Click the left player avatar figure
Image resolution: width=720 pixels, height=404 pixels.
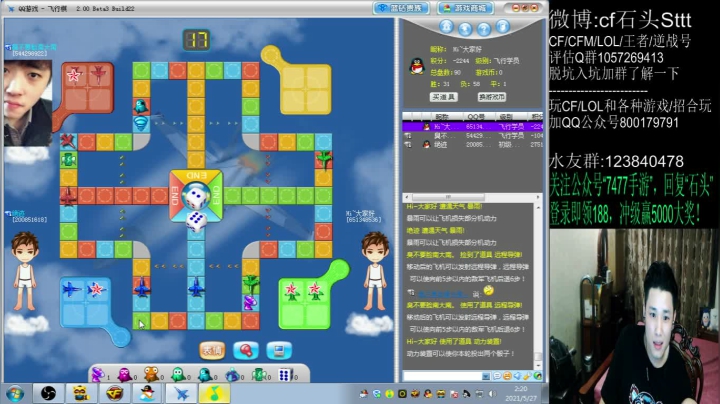click(x=25, y=271)
